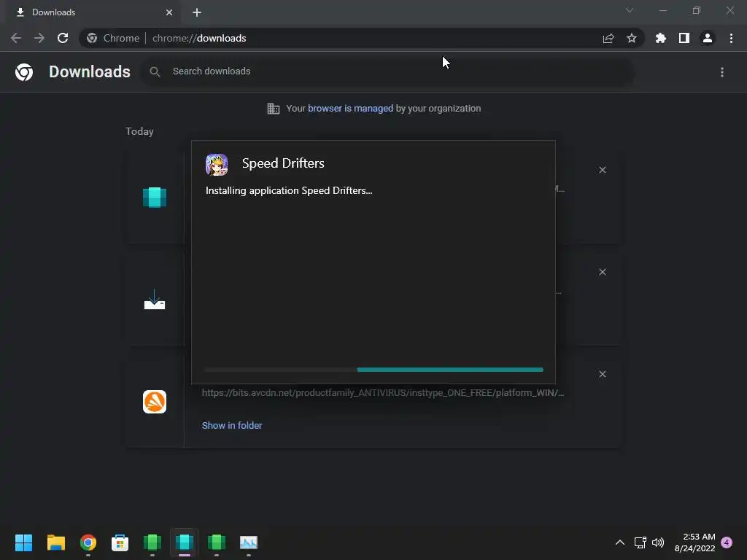The height and width of the screenshot is (560, 747).
Task: Switch to Chrome on the taskbar
Action: click(88, 542)
